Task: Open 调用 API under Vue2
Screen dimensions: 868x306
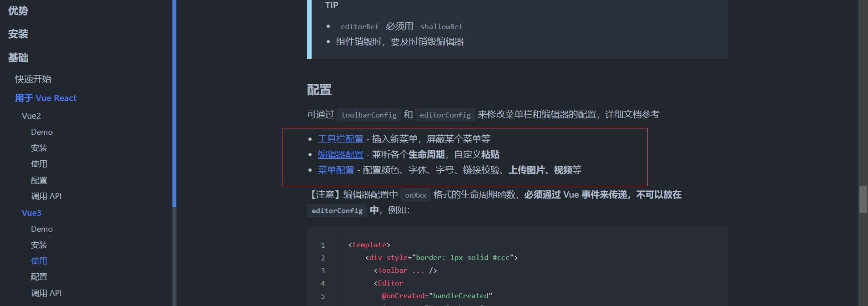Action: pos(46,195)
